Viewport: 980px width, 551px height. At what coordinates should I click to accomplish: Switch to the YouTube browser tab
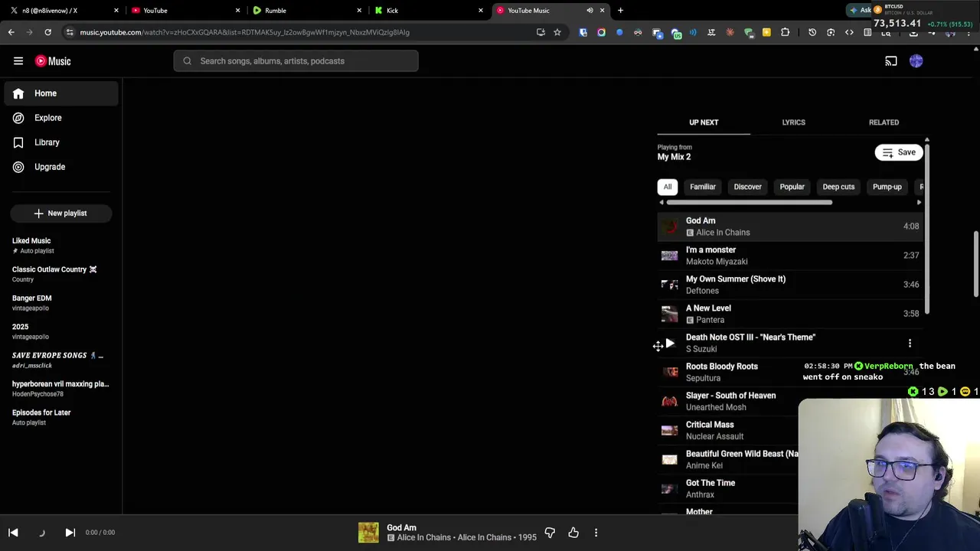184,11
